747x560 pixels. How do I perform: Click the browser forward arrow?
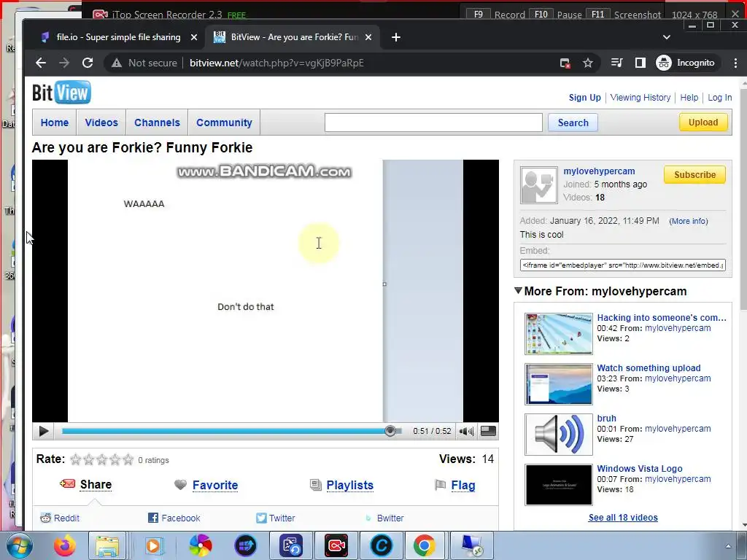(x=64, y=63)
